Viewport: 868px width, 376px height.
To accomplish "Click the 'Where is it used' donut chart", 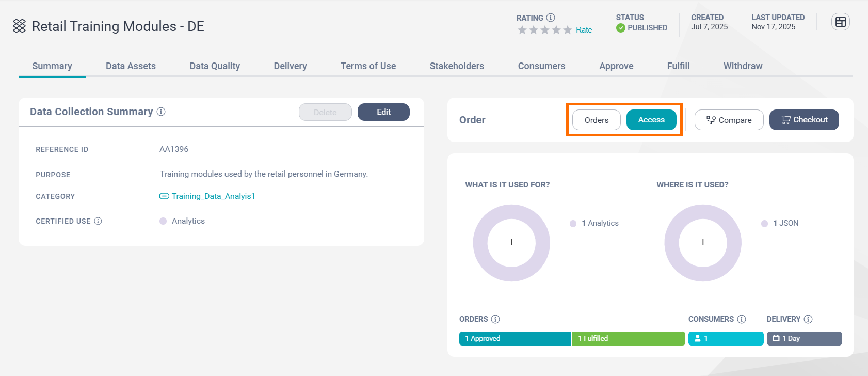I will coord(703,243).
